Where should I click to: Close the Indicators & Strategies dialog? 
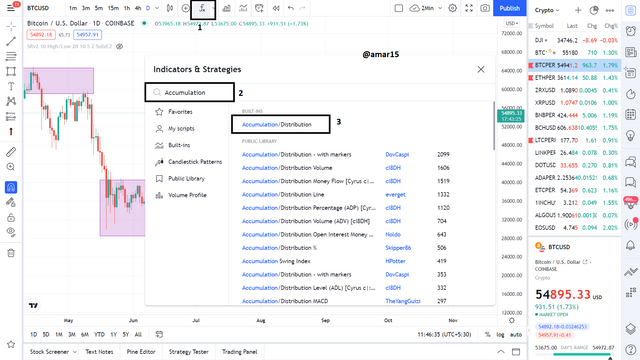tap(481, 69)
